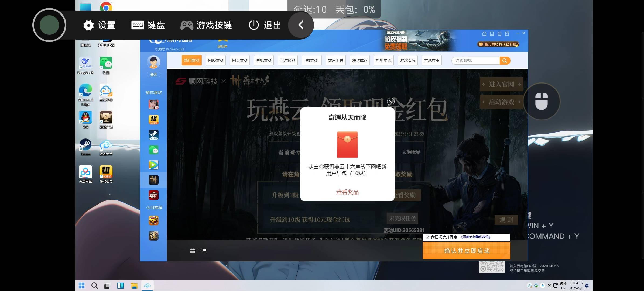The width and height of the screenshot is (644, 291).
Task: Open the Steam icon in the sidebar
Action: point(154,135)
